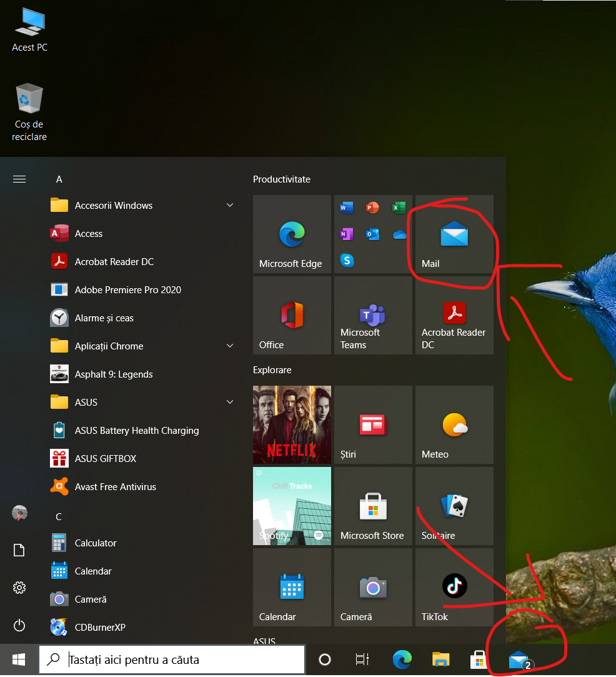Open the Spotify tile

coord(292,506)
